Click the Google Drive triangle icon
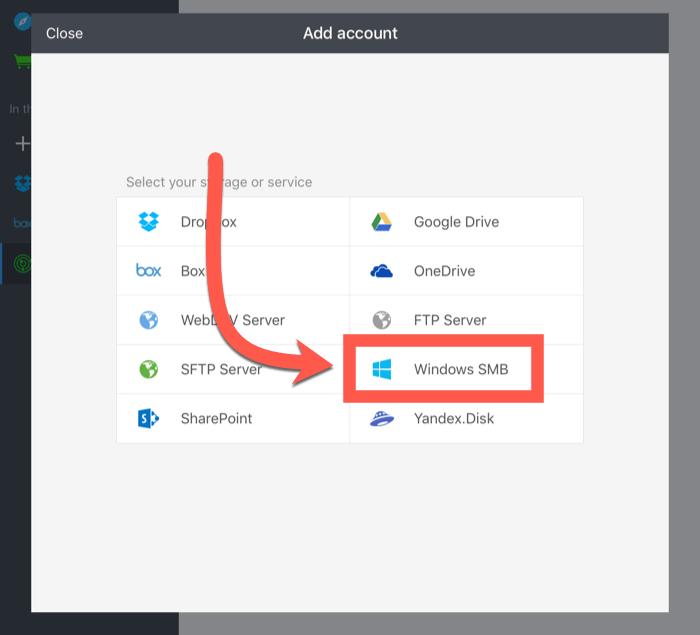Screen dimensions: 700x635 (x=382, y=222)
